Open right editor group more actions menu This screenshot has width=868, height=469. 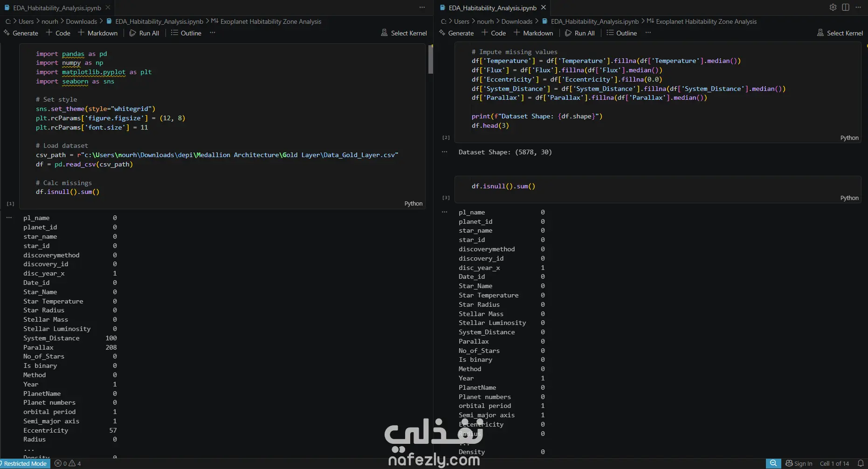858,7
